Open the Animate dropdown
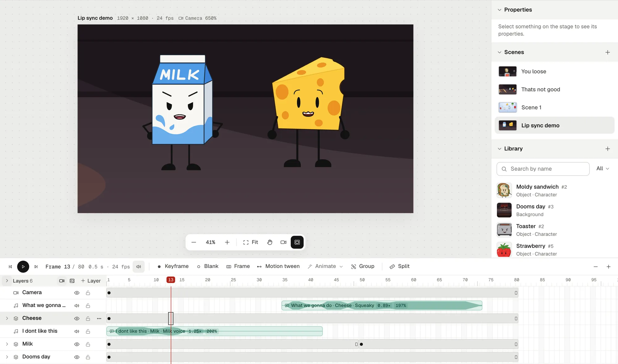This screenshot has width=618, height=364. click(x=325, y=266)
